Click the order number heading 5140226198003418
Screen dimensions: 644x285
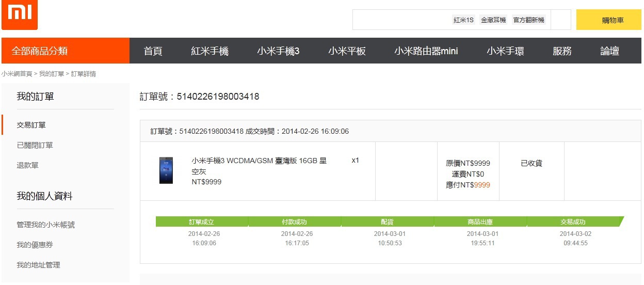click(x=199, y=97)
